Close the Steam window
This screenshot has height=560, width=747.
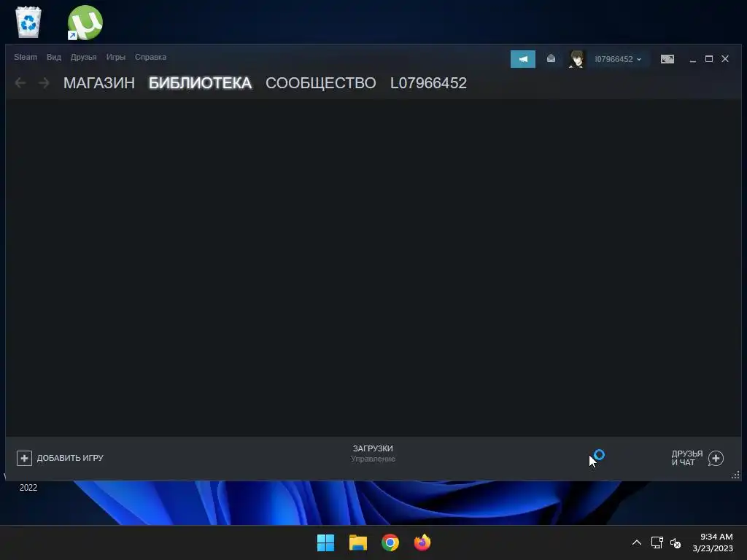(x=725, y=58)
